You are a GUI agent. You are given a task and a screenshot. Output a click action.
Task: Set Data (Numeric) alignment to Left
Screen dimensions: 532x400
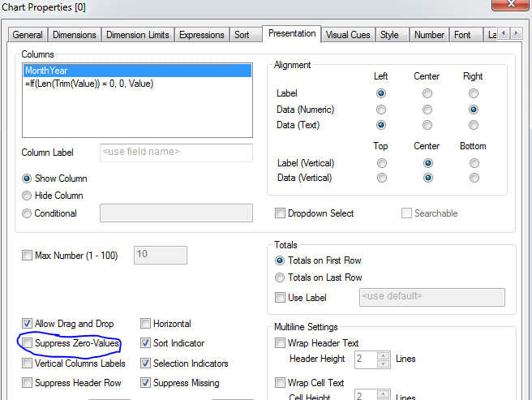[x=381, y=110]
